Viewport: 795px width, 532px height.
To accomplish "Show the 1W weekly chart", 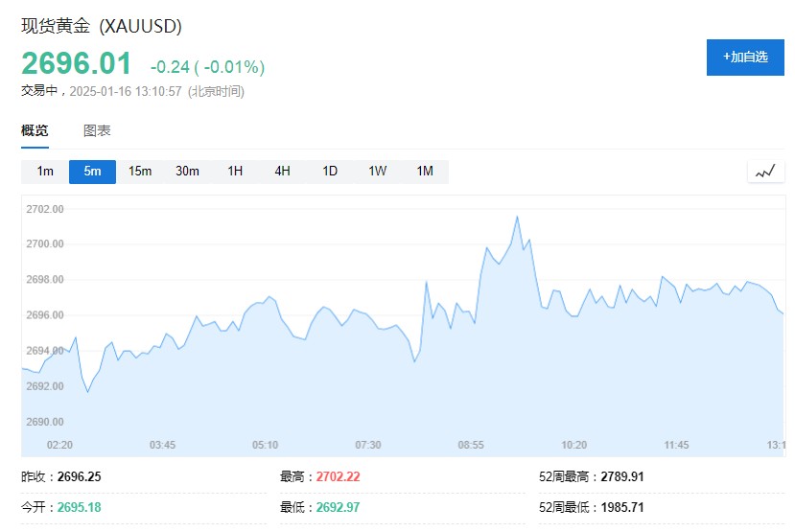I will pyautogui.click(x=378, y=172).
